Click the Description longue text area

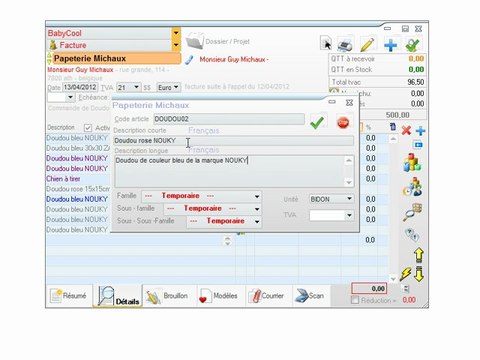230,171
